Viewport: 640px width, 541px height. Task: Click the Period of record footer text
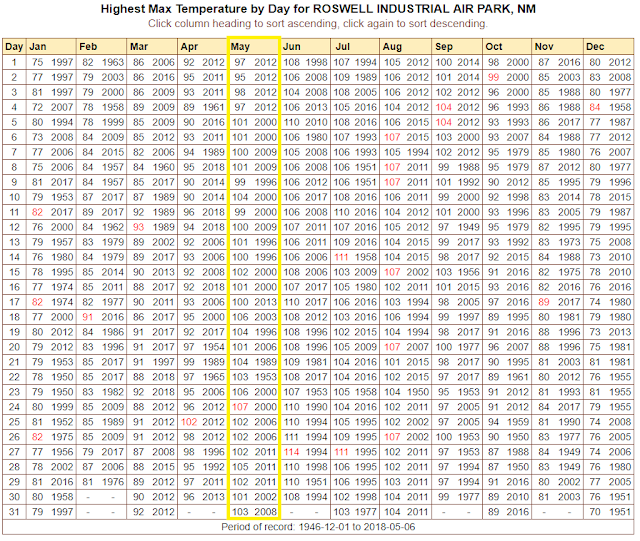pos(318,527)
